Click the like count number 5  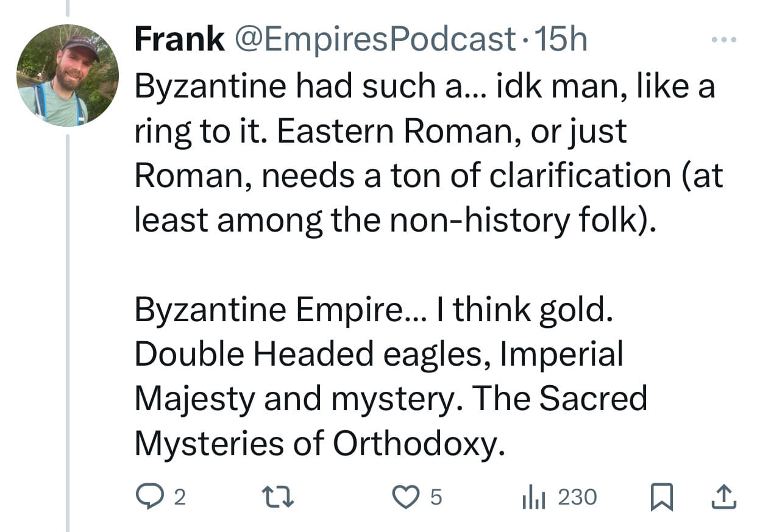click(435, 498)
